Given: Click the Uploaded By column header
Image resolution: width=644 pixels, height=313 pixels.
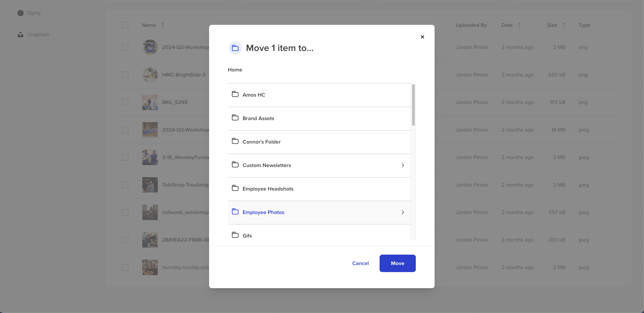Looking at the screenshot, I should [471, 25].
